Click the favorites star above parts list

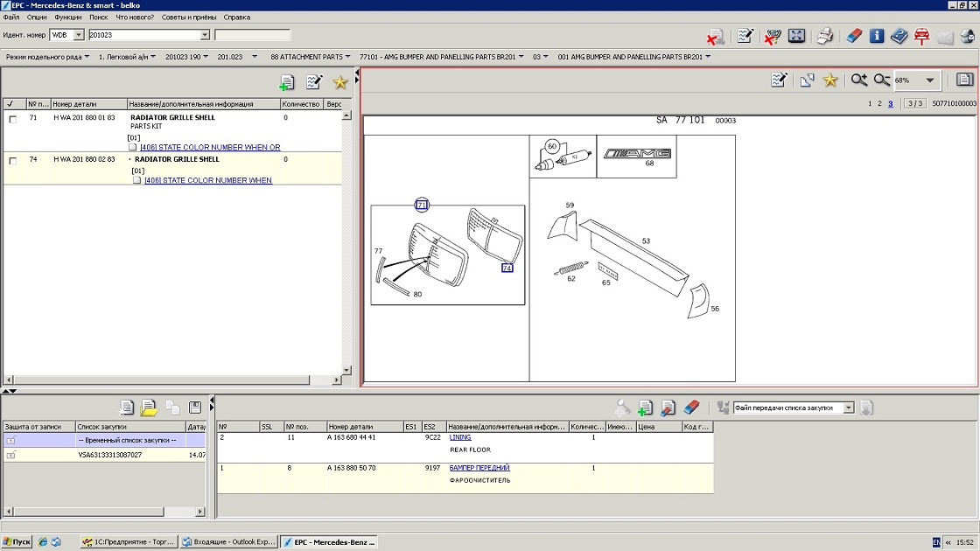pyautogui.click(x=340, y=82)
